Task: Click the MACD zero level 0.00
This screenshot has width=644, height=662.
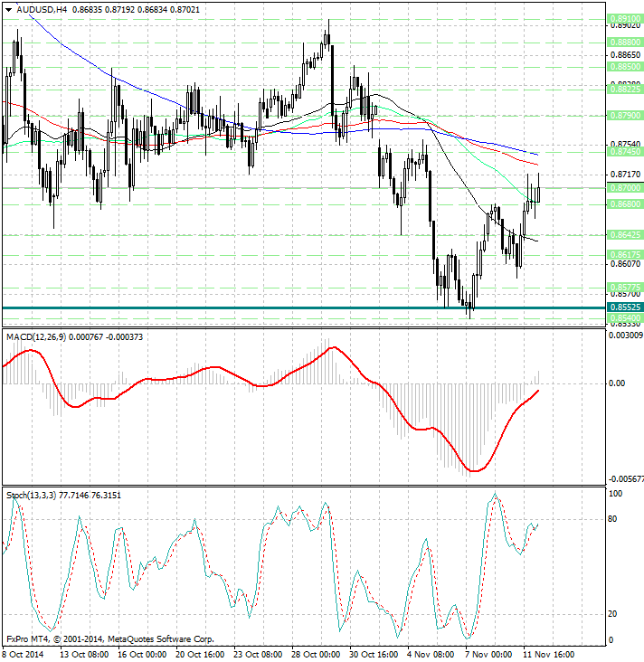Action: 617,383
